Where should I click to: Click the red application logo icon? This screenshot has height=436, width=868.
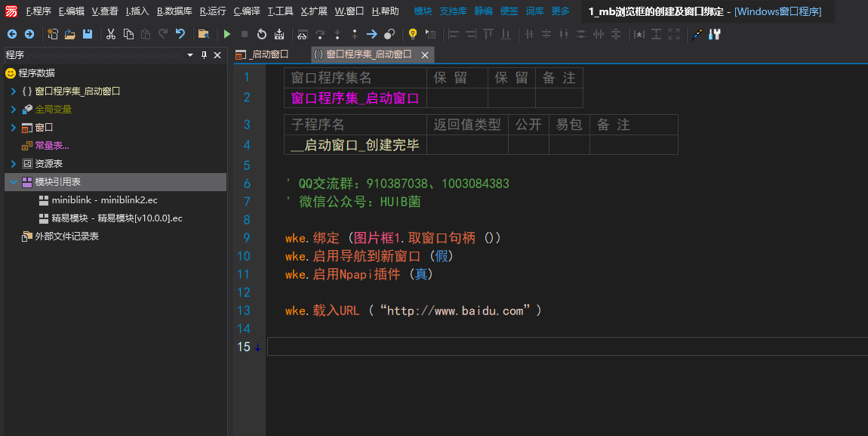point(11,11)
